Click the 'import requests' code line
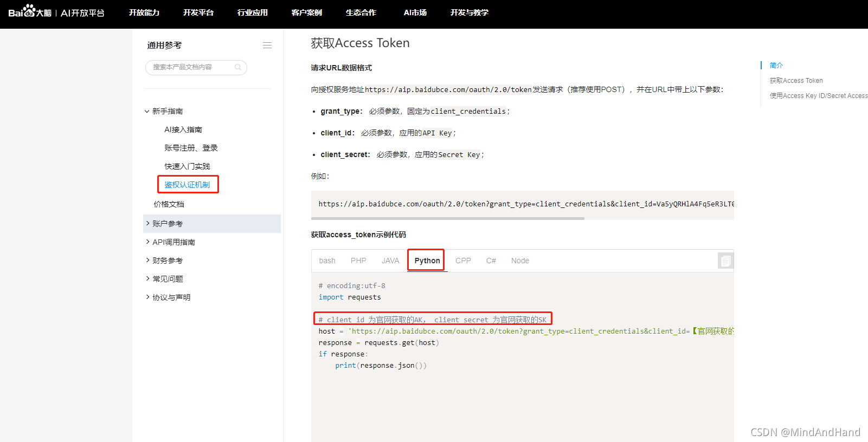 [x=350, y=297]
